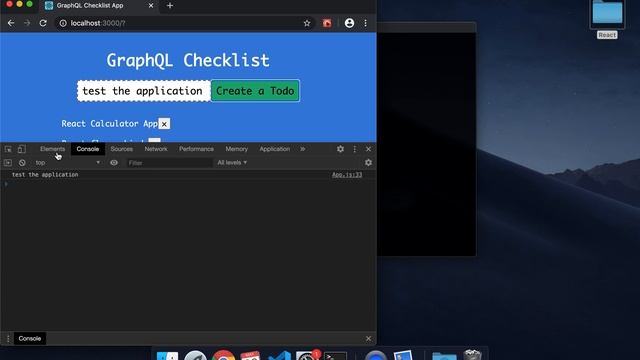
Task: Open Launchpad rocket in the Dock
Action: [195, 356]
